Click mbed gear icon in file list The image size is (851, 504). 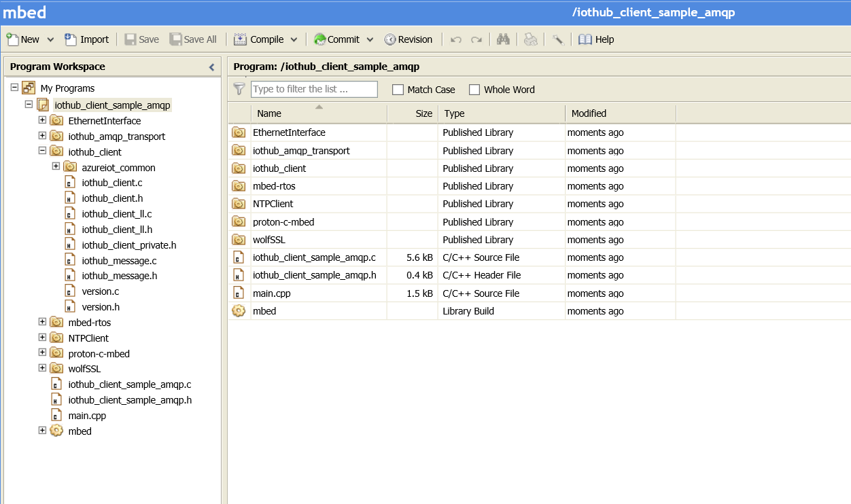coord(239,311)
